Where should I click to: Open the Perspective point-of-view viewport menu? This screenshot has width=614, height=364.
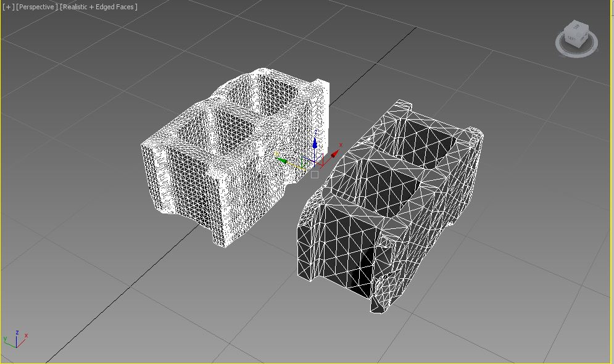tap(37, 7)
